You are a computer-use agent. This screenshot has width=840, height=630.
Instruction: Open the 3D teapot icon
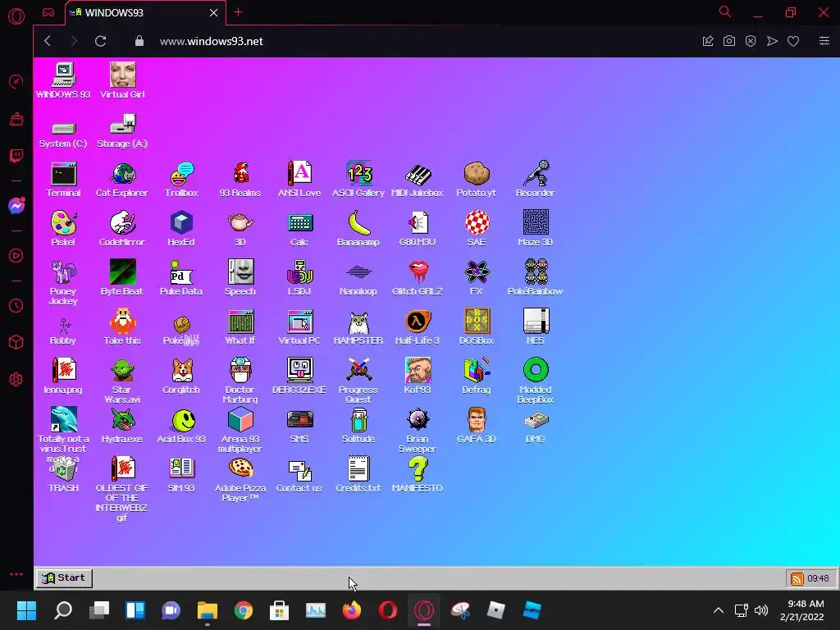click(x=240, y=230)
